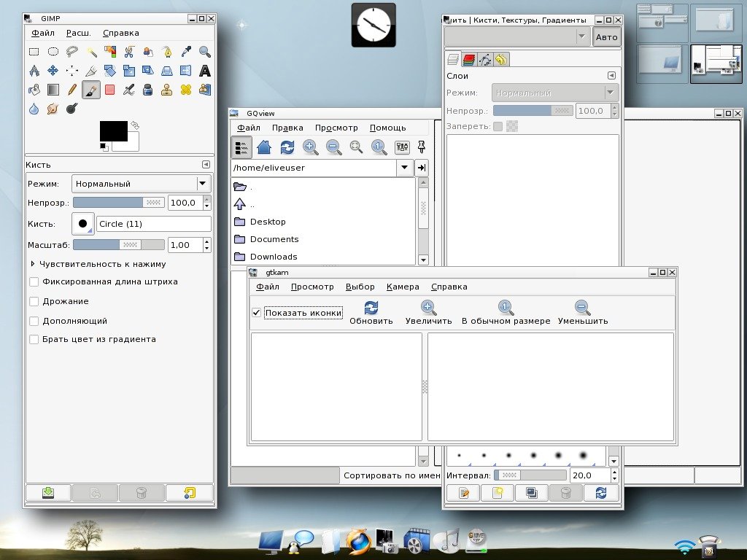Select the Move tool in GIMP
Screen dimensions: 747x560
[53, 71]
